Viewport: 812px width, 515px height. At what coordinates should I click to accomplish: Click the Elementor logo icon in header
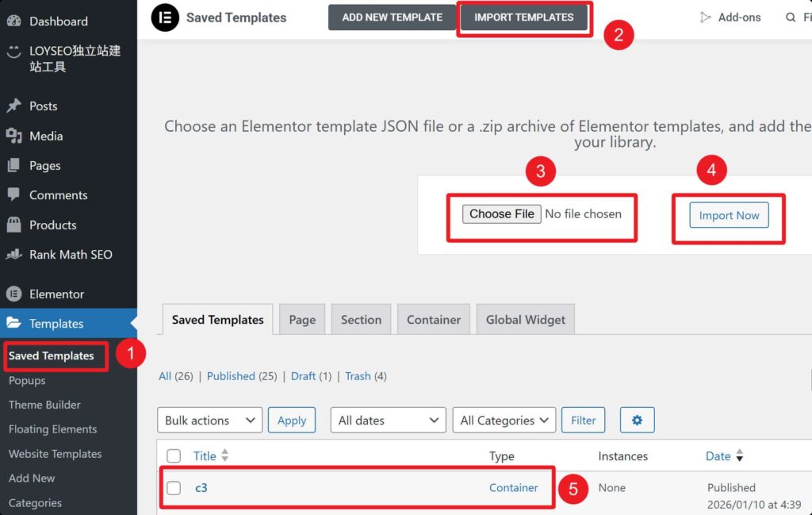coord(165,17)
